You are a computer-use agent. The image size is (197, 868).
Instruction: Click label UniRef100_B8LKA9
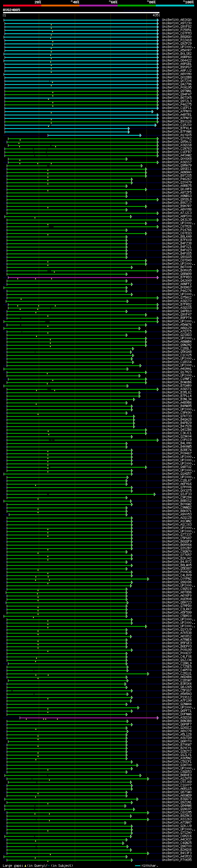pos(177,237)
